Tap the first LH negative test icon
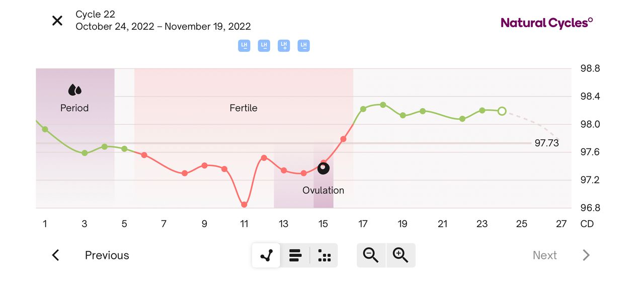Image resolution: width=644 pixels, height=282 pixels. (x=244, y=46)
